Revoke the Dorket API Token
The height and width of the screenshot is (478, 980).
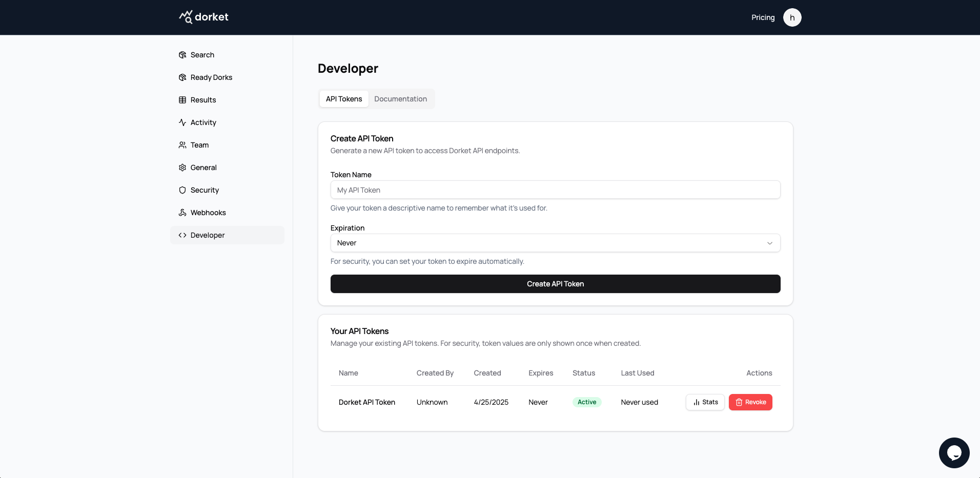(x=750, y=402)
